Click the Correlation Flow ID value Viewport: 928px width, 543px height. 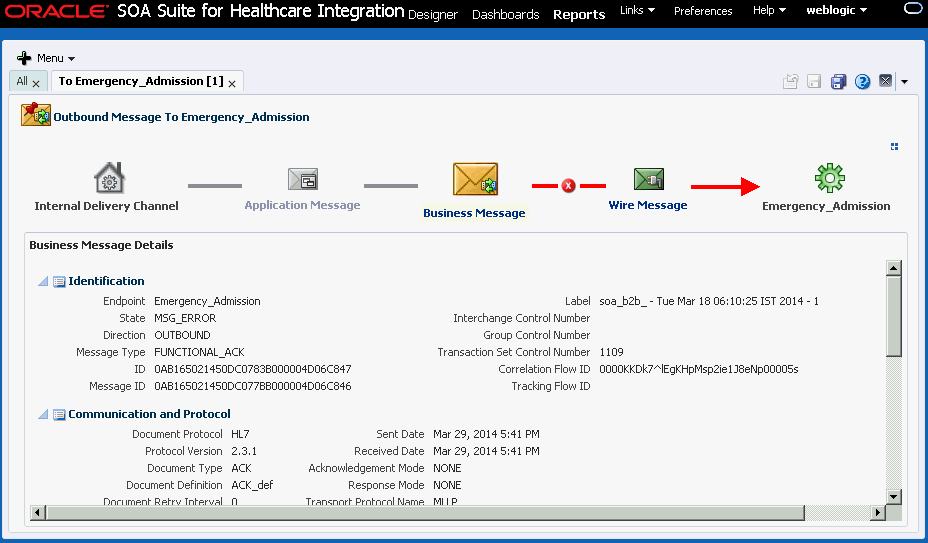(x=699, y=370)
